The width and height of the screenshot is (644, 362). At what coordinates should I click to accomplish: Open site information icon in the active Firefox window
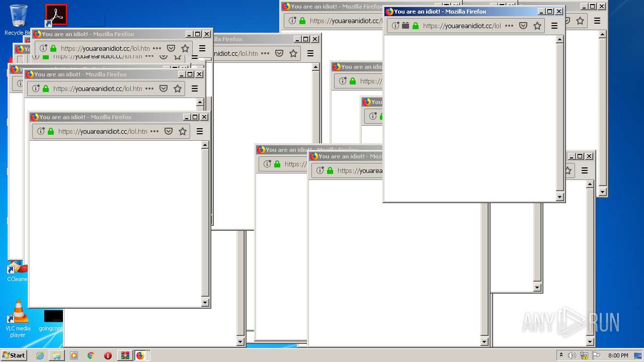coord(395,26)
